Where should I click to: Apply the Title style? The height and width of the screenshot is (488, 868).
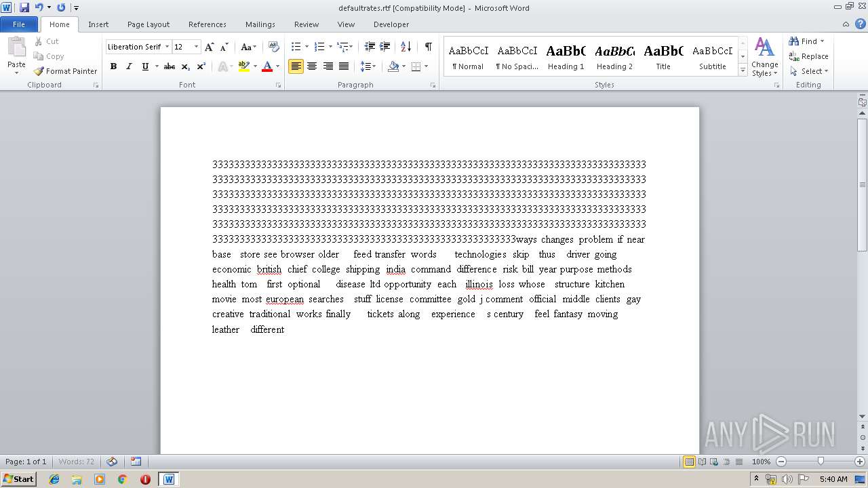coord(663,56)
